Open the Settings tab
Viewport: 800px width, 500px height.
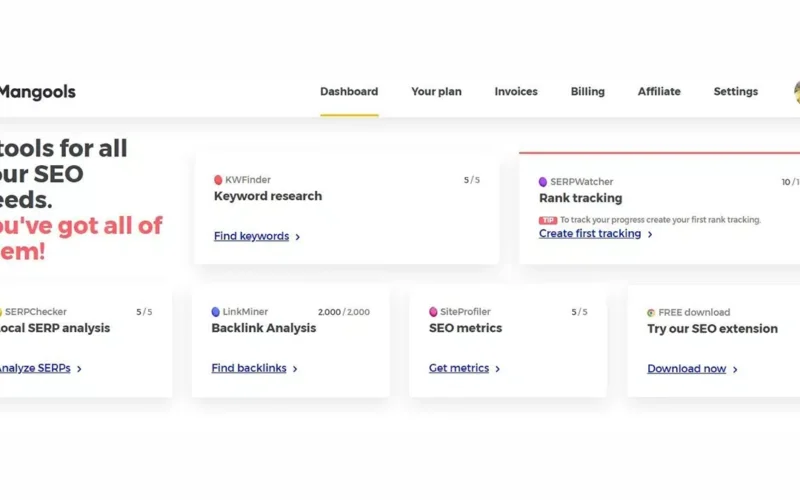735,92
